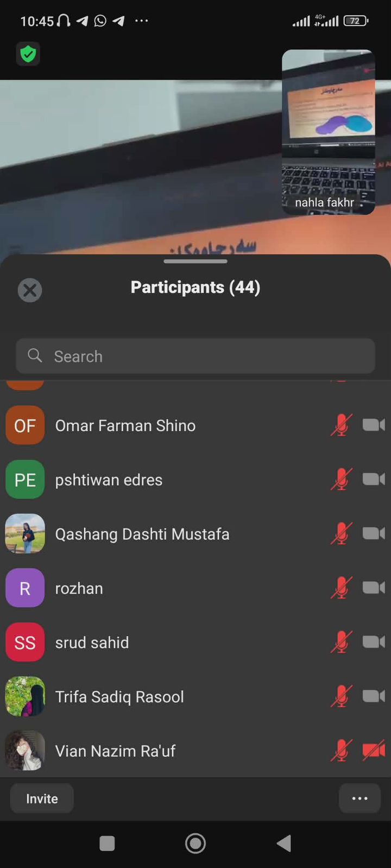
Task: Open the three-dots more options menu
Action: (x=360, y=799)
